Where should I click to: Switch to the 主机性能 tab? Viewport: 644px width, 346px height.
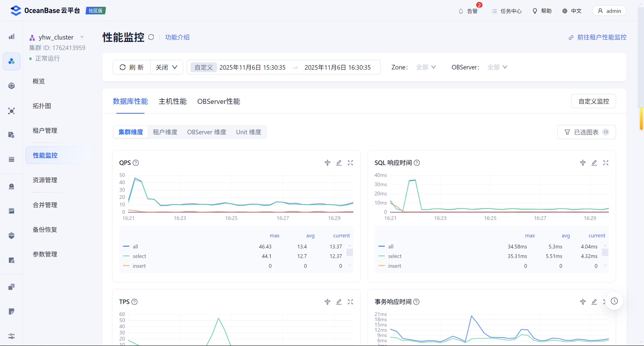tap(173, 101)
